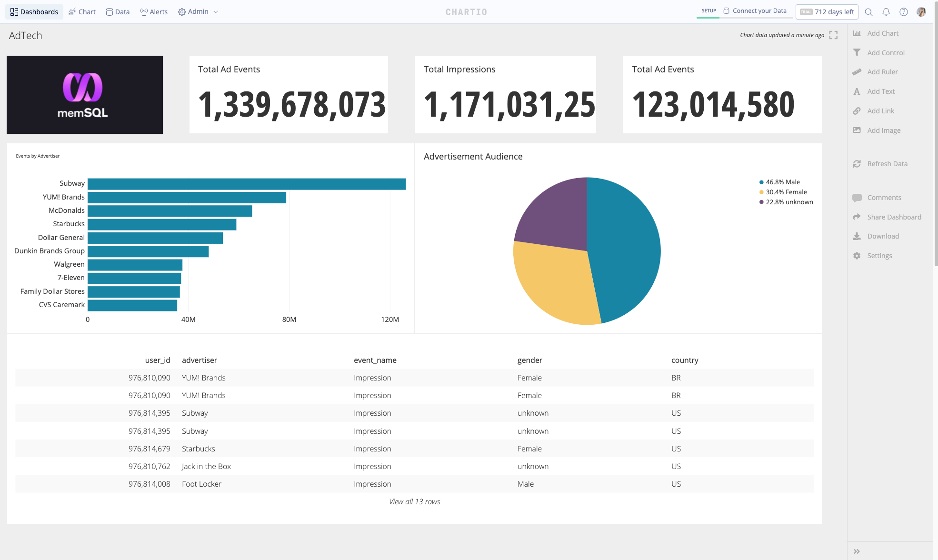
Task: Click the Add Text icon in sidebar
Action: 858,91
